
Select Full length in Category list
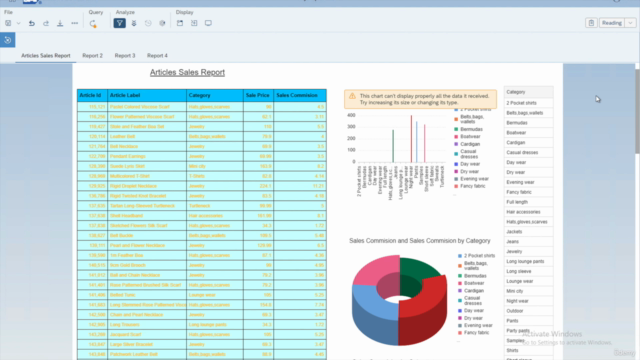pos(529,202)
